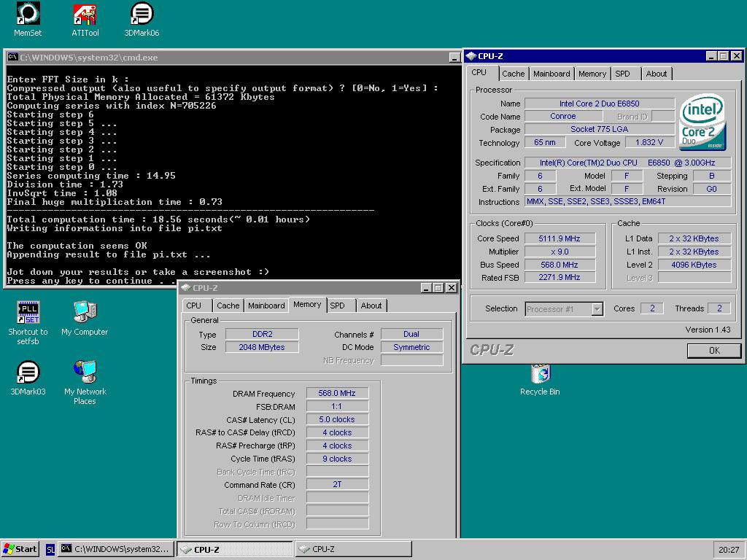747x560 pixels.
Task: Click the DC Mode field Symmetric
Action: 411,347
